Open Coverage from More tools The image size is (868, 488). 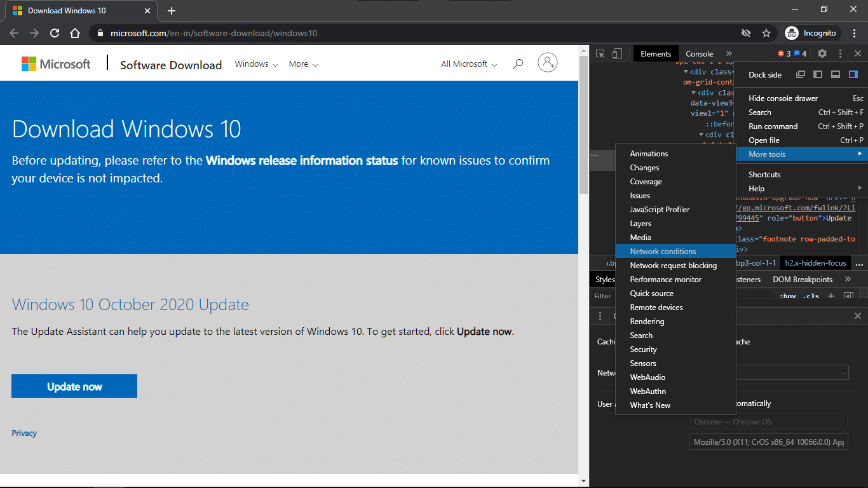coord(675,182)
